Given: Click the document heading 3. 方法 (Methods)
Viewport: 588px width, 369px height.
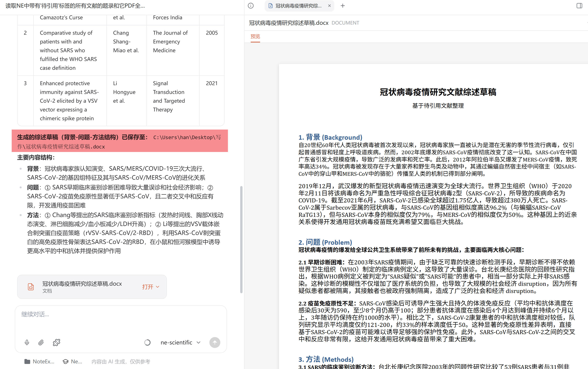Looking at the screenshot, I should tap(326, 359).
